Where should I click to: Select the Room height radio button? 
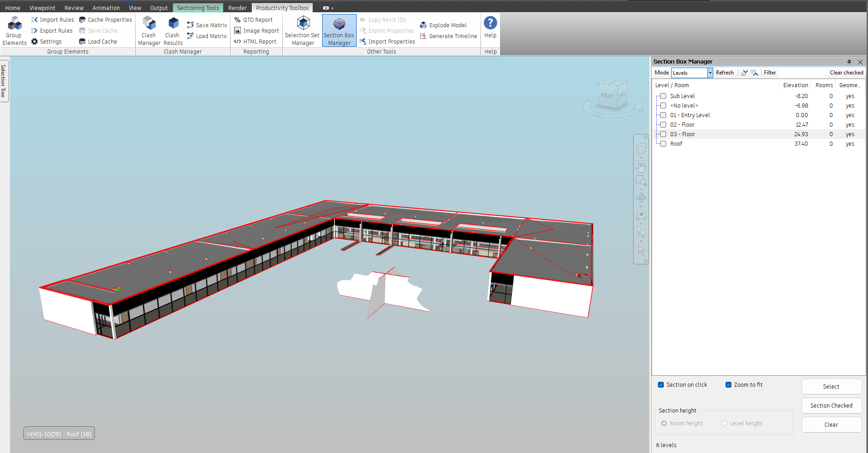pyautogui.click(x=664, y=423)
